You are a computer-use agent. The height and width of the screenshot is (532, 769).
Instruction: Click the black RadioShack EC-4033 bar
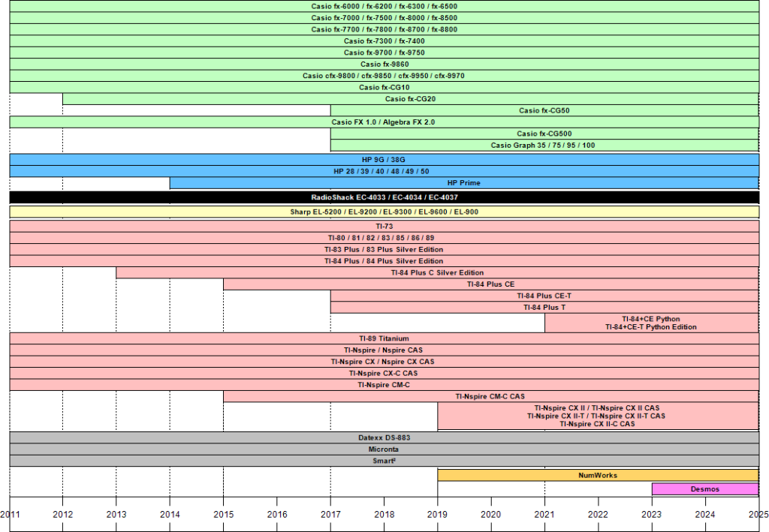[384, 197]
